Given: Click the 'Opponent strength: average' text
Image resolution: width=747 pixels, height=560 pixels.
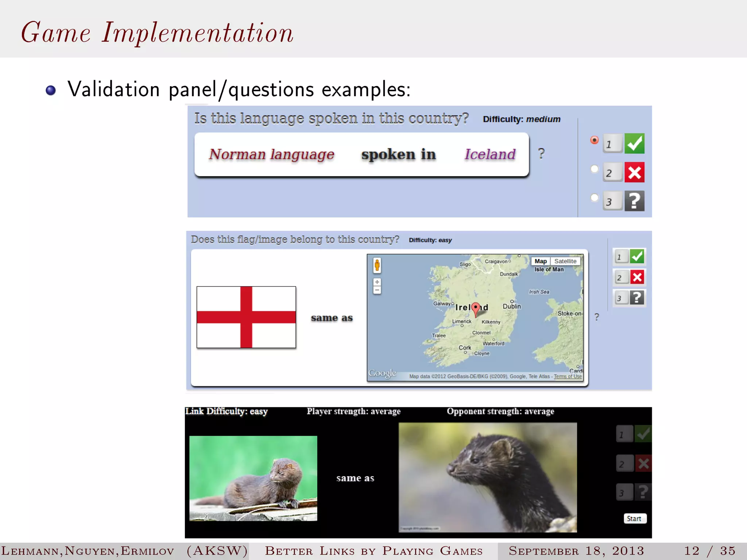Looking at the screenshot, I should 500,411.
